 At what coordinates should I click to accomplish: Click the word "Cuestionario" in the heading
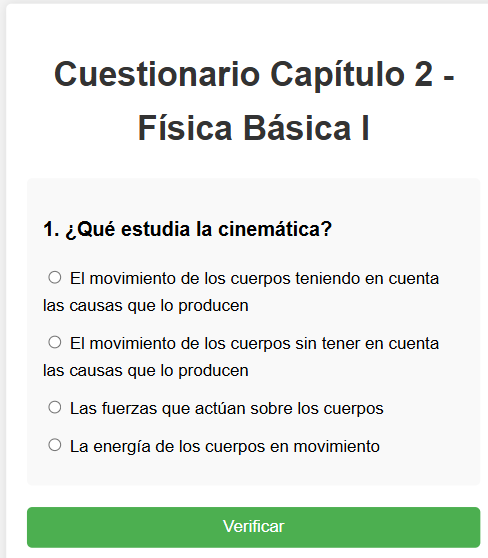157,75
